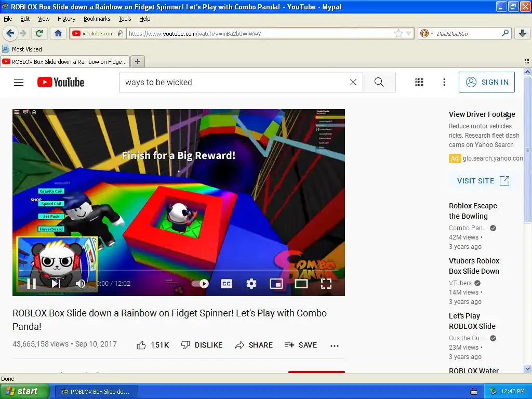532x399 pixels.
Task: Open the bookmark star dropdown arrow
Action: pyautogui.click(x=408, y=33)
